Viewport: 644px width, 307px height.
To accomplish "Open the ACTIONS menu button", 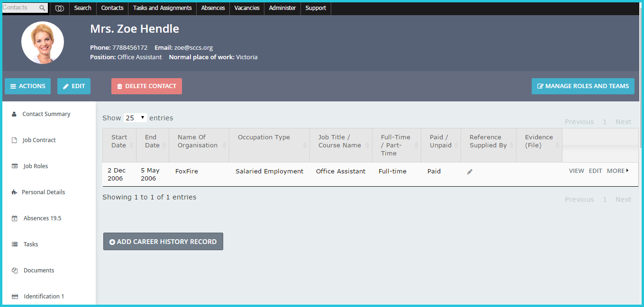I will click(28, 86).
